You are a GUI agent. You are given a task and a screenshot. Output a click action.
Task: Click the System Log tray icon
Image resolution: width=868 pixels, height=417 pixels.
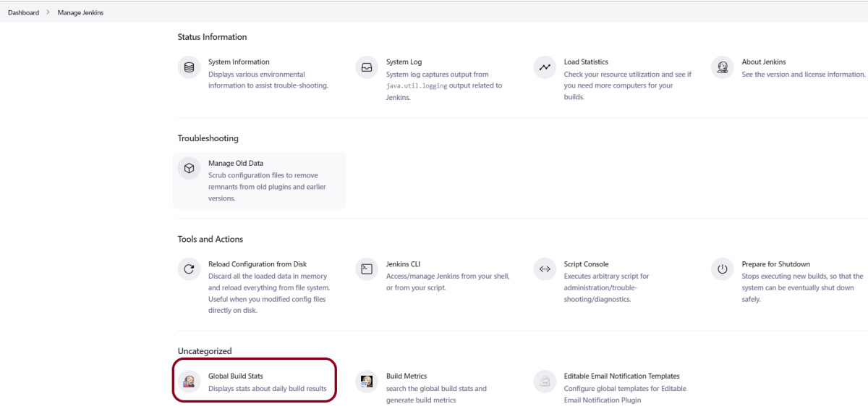pos(367,67)
